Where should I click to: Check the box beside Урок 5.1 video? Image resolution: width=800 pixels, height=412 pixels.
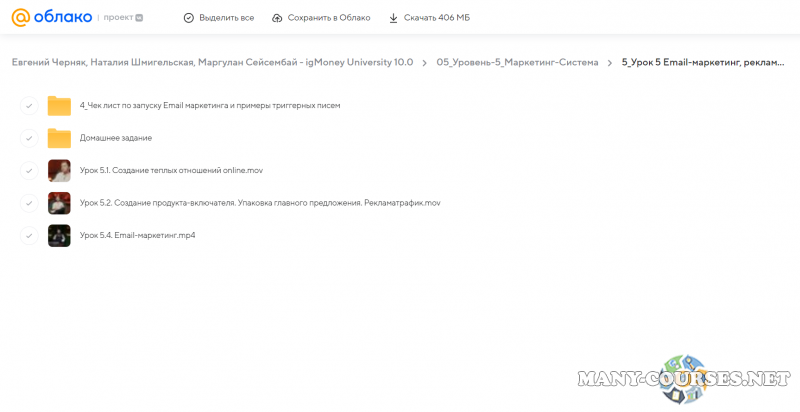coord(29,170)
